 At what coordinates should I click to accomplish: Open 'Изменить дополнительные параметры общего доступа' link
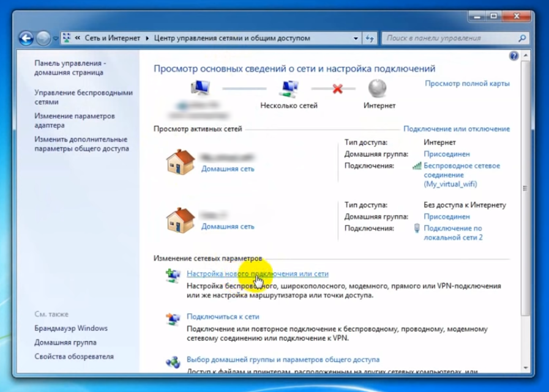[81, 144]
